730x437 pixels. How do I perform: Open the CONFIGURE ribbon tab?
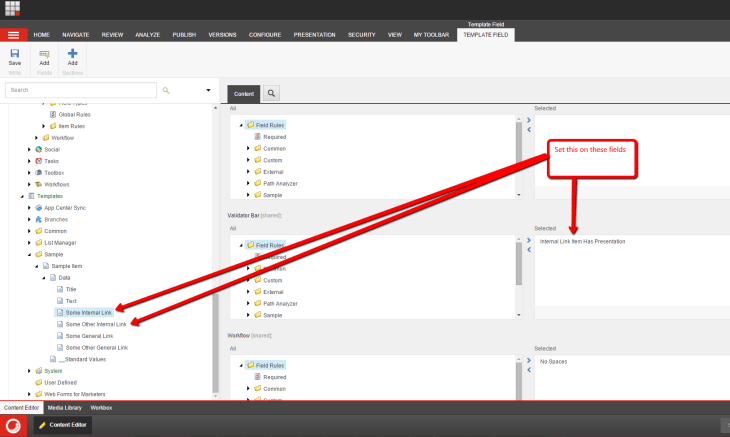[264, 35]
